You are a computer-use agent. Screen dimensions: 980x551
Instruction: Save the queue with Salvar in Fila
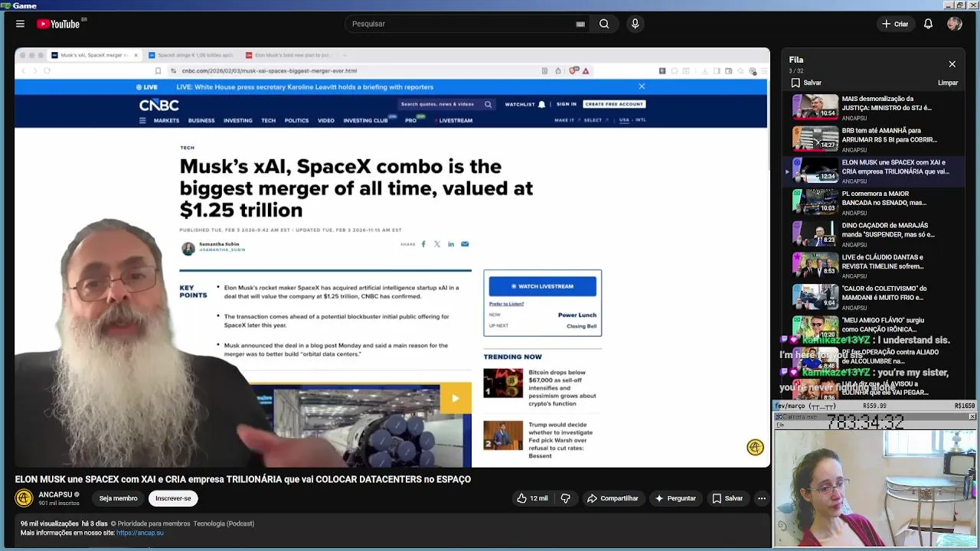click(806, 83)
